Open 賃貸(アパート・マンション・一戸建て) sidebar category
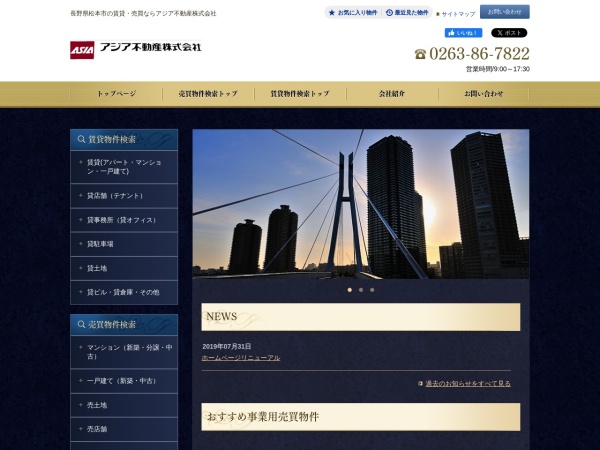Screen dimensions: 600x450 [x=124, y=166]
